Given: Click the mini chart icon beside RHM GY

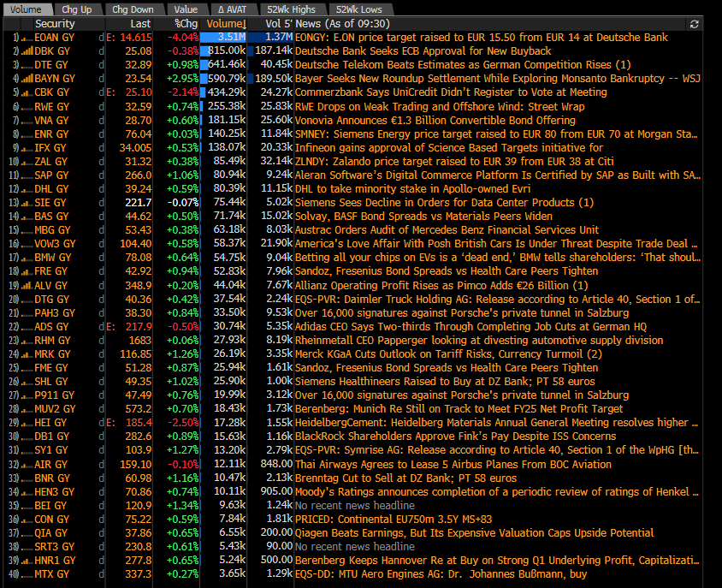Looking at the screenshot, I should [27, 342].
